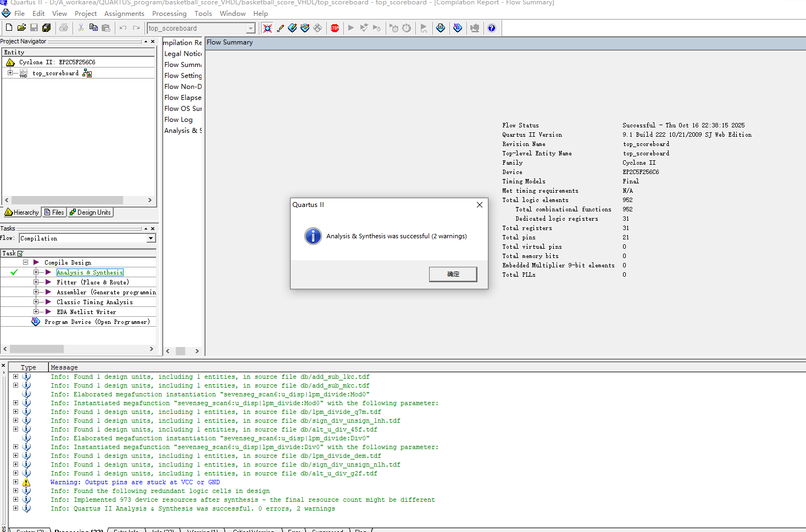
Task: Switch to the Files tab
Action: click(x=54, y=212)
